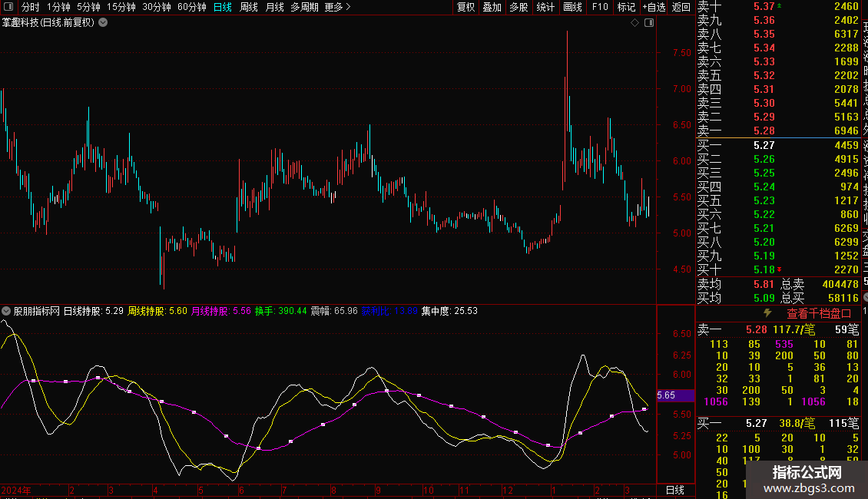Click the 月线持股: 5.56 value
The image size is (868, 499).
tap(221, 311)
